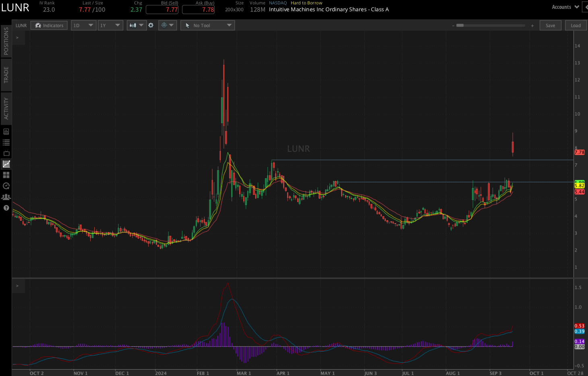Switch to the Activity tab
Image resolution: width=588 pixels, height=376 pixels.
[6, 108]
